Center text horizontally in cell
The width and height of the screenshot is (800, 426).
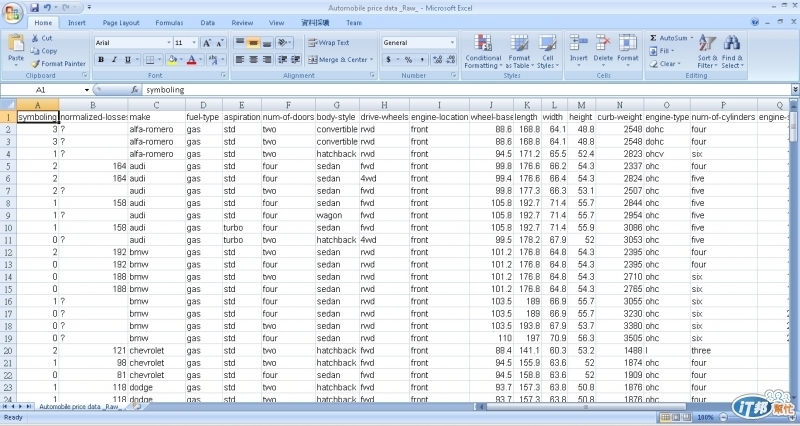pos(253,60)
